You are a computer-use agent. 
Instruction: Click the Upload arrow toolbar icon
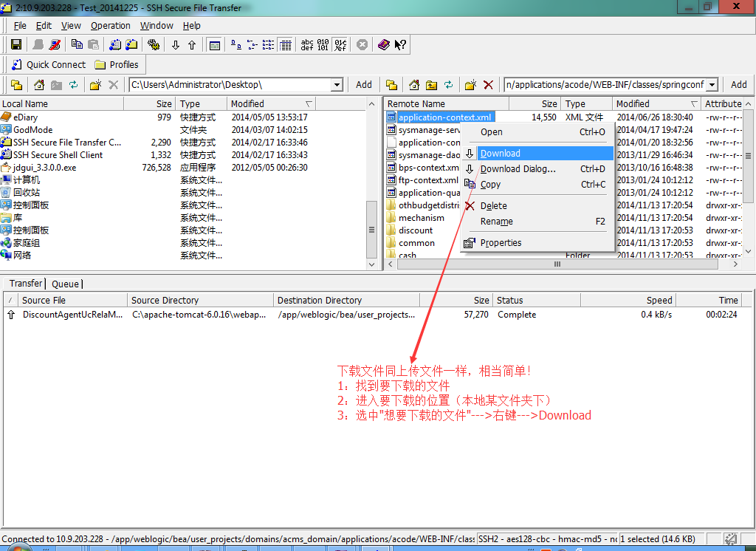pyautogui.click(x=192, y=45)
